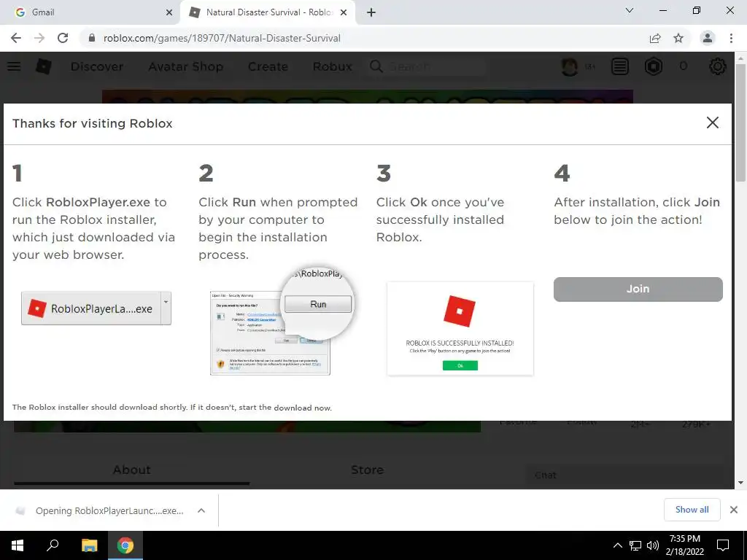Open a new browser tab
The width and height of the screenshot is (747, 560).
coord(371,13)
